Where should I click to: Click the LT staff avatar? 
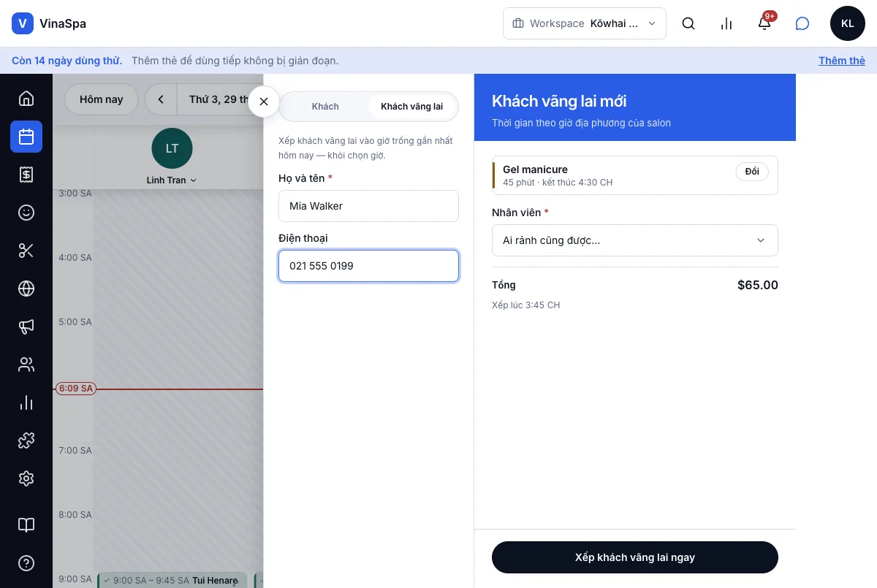click(172, 148)
